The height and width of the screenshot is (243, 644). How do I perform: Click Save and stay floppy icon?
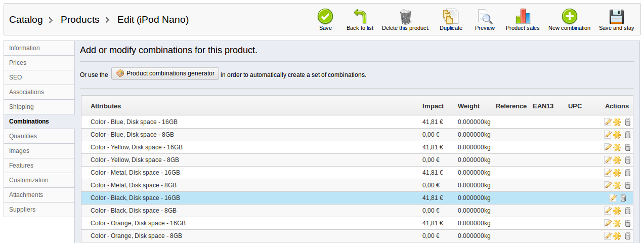[616, 16]
